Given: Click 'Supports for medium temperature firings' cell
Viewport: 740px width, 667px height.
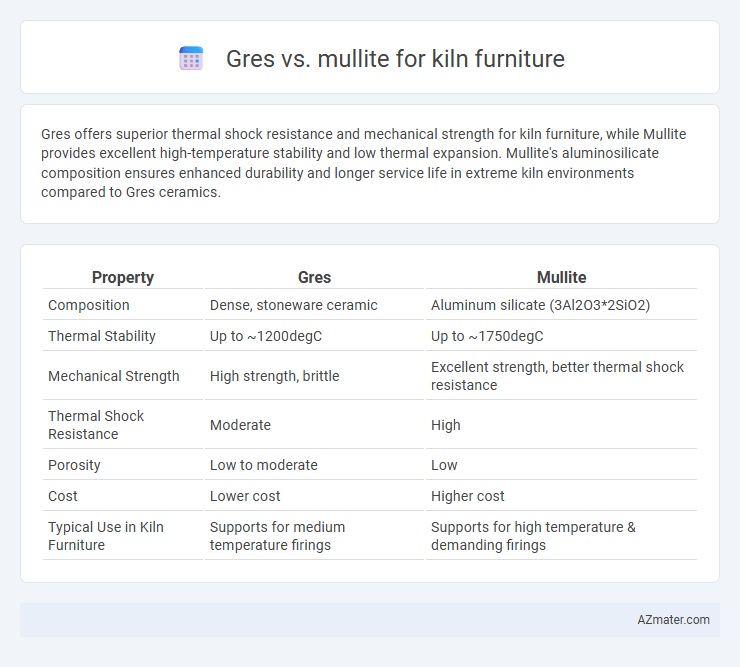Looking at the screenshot, I should click(x=278, y=536).
